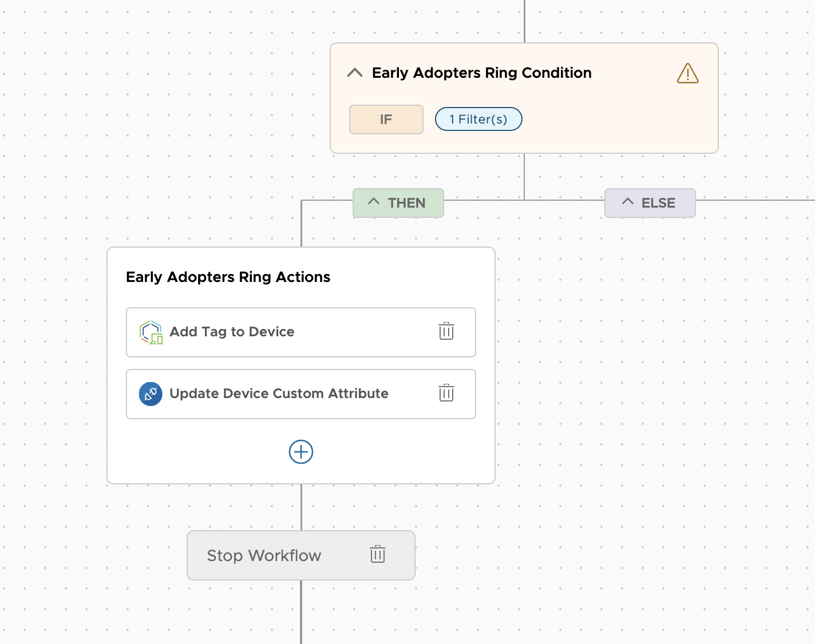Click the connector line below Stop Workflow

(x=301, y=612)
